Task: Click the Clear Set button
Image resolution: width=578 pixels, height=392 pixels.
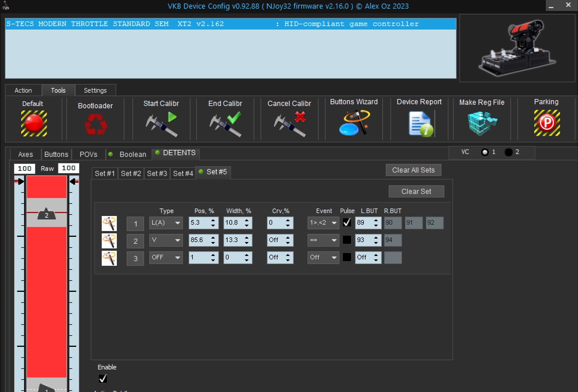Action: (x=417, y=191)
